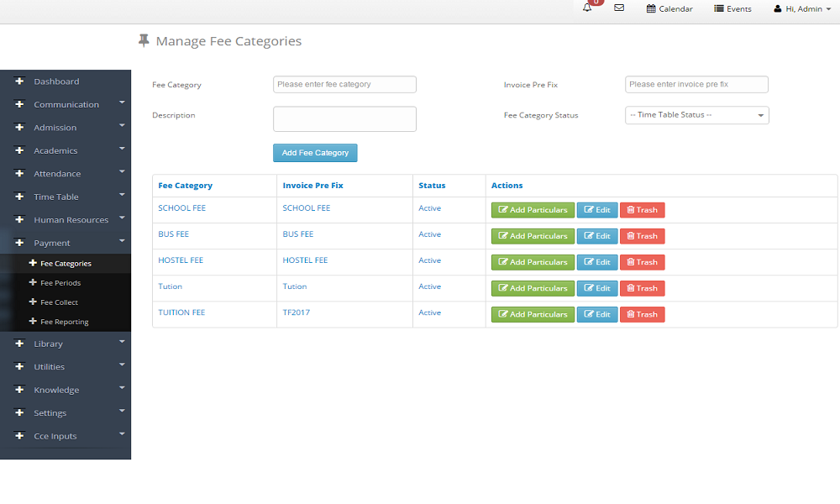Image resolution: width=840 pixels, height=504 pixels.
Task: Trash the BUS FEE category
Action: click(x=642, y=236)
